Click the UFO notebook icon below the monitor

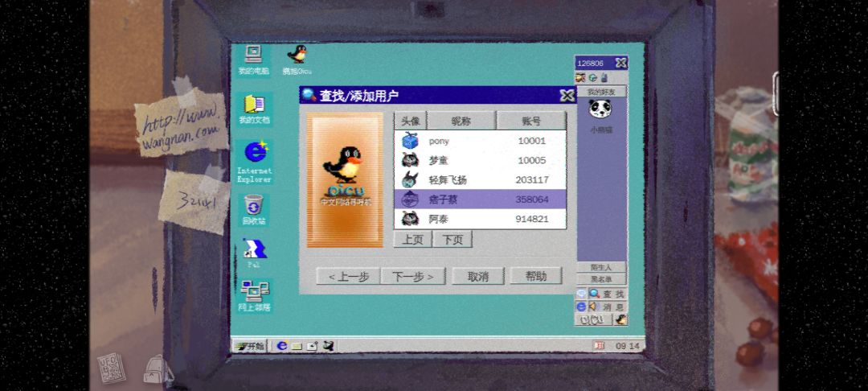111,368
